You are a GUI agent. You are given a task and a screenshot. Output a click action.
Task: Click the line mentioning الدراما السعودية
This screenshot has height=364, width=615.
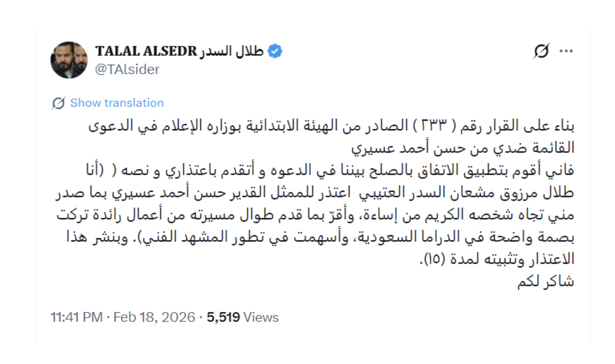coord(314,238)
